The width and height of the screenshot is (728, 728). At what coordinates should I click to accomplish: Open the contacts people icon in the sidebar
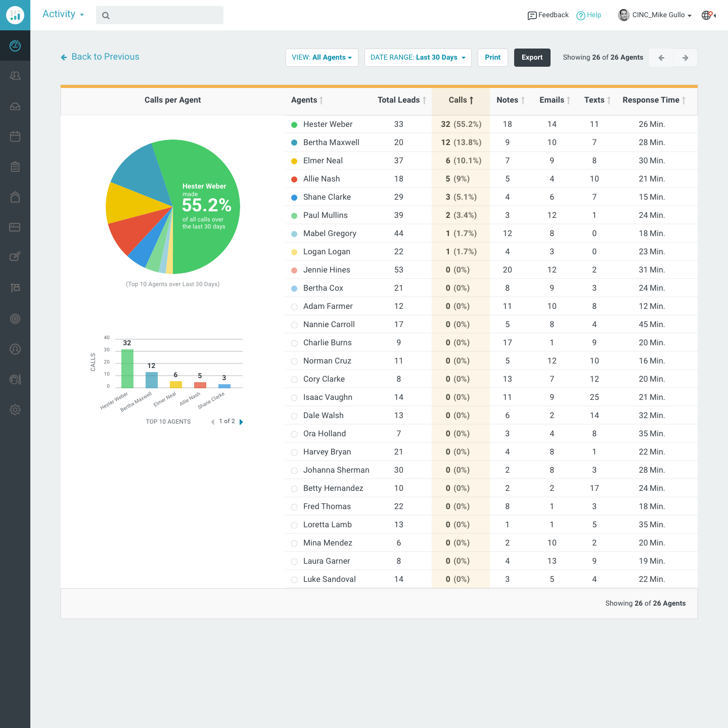pos(15,76)
